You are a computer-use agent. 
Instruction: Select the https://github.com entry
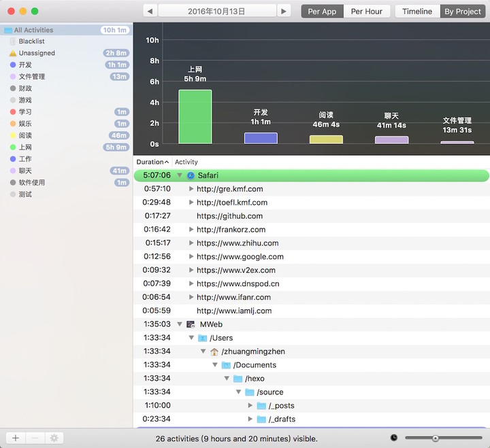pyautogui.click(x=229, y=216)
